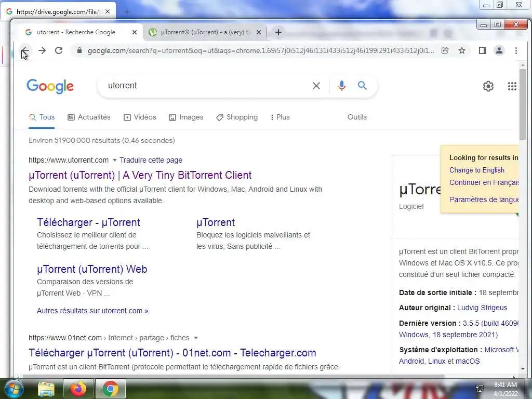Close the drive.google.com tab in back window

point(108,11)
